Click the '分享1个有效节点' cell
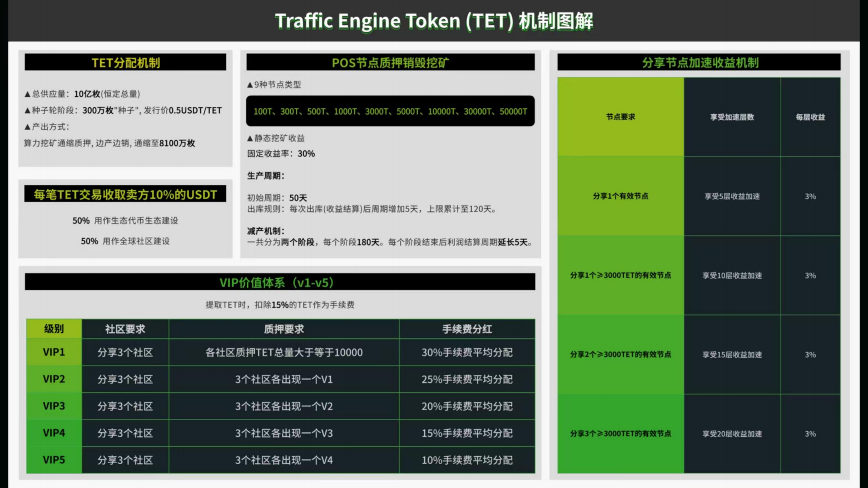This screenshot has height=488, width=868. (x=621, y=196)
